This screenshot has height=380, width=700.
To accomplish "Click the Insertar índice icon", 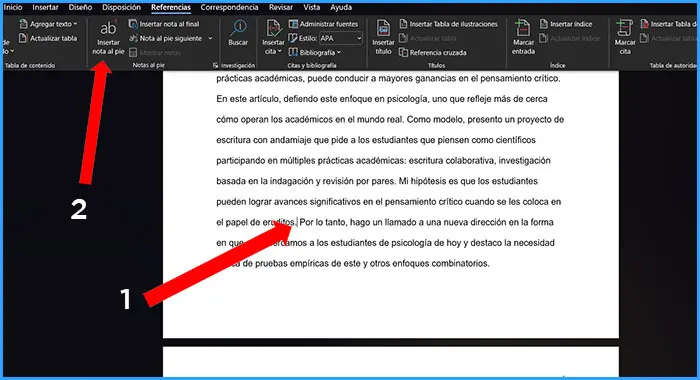I will click(543, 24).
